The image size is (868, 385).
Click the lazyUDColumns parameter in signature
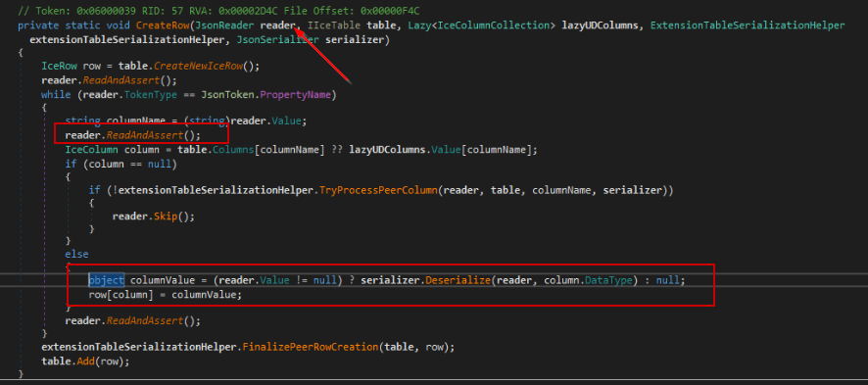[x=600, y=24]
